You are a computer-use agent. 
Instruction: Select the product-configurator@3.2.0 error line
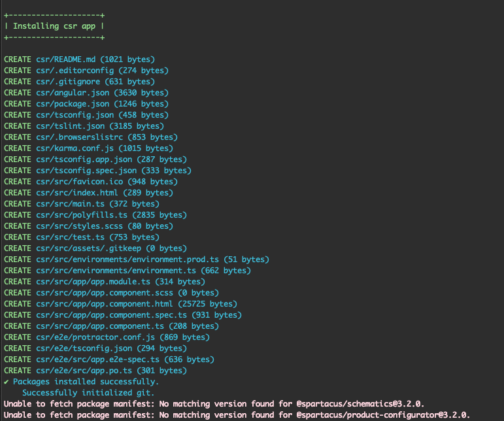point(237,415)
